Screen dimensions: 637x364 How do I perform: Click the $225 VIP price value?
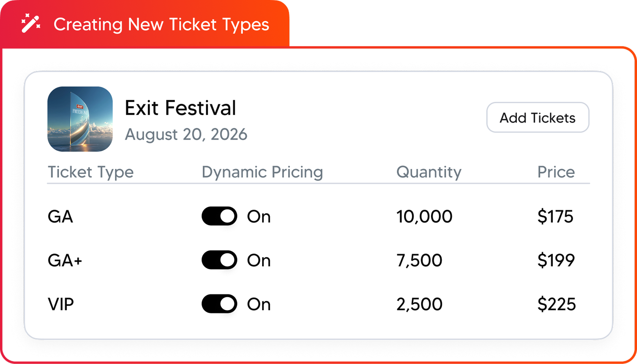tap(556, 304)
